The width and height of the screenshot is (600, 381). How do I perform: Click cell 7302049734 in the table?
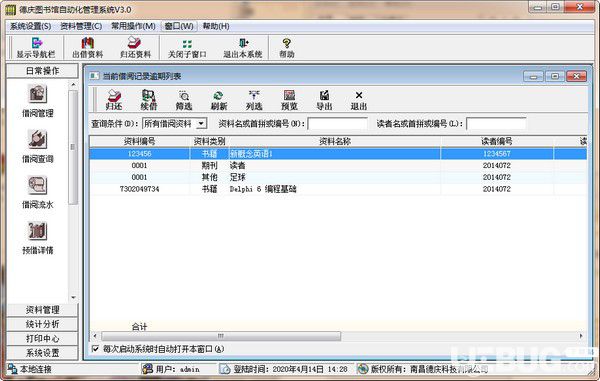pos(140,189)
